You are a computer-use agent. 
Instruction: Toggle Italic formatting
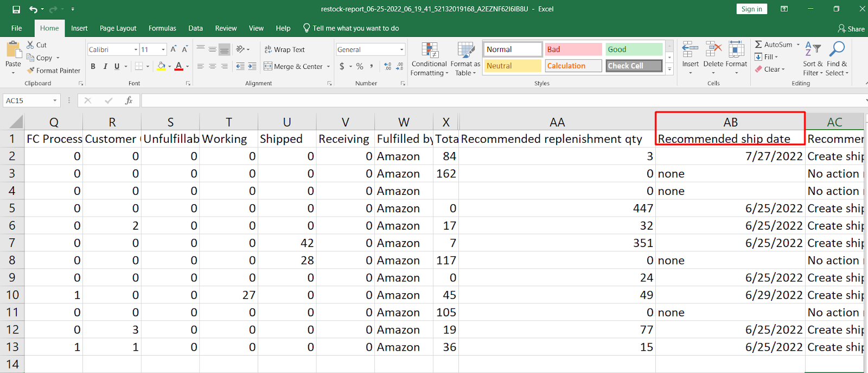pyautogui.click(x=105, y=66)
